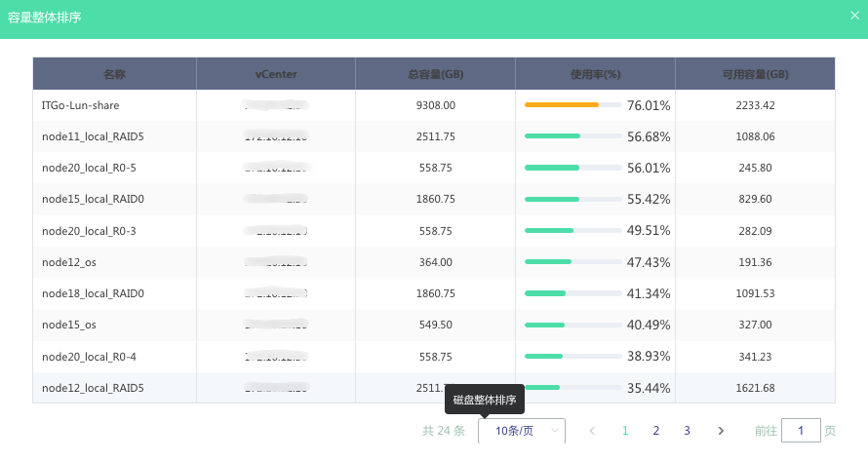The image size is (868, 461).
Task: Click the node18_local_RAID0 entry
Action: click(x=93, y=293)
